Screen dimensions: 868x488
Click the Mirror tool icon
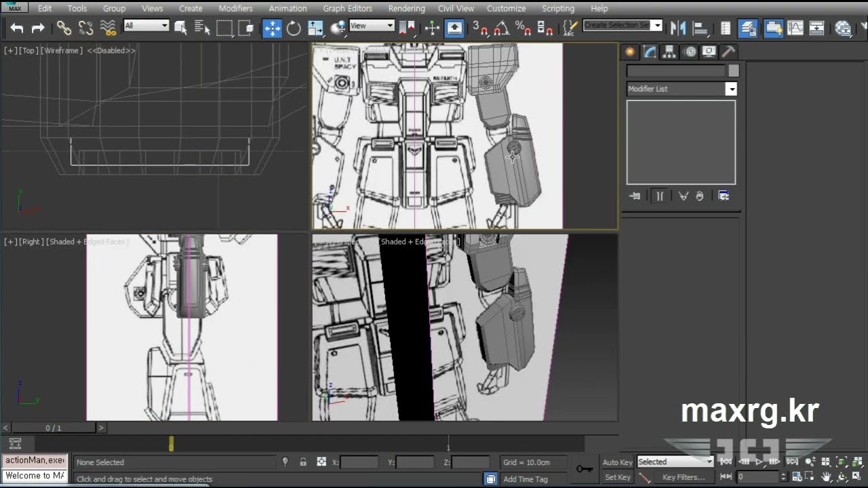click(x=677, y=28)
